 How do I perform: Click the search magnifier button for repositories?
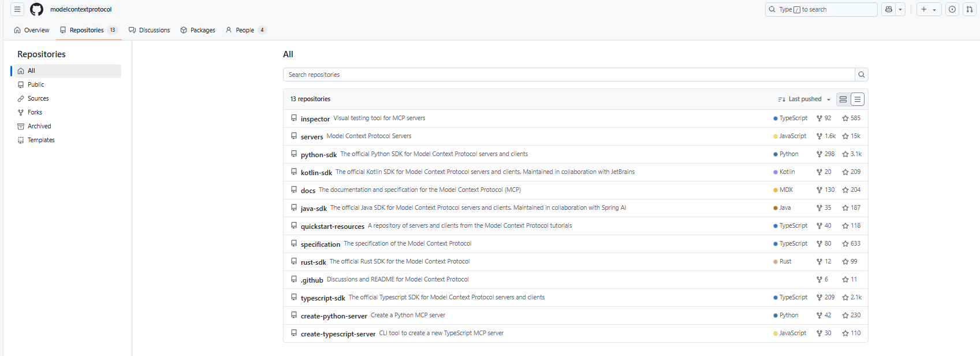861,75
